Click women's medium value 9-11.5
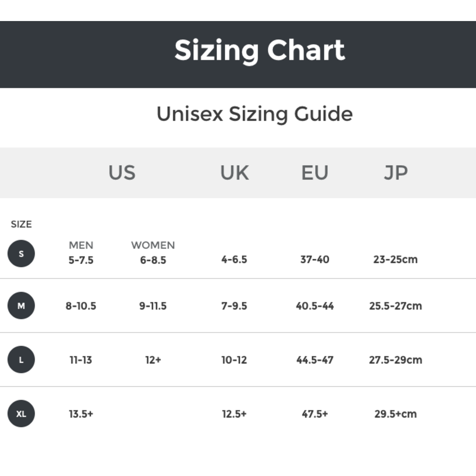This screenshot has height=476, width=476. [153, 306]
